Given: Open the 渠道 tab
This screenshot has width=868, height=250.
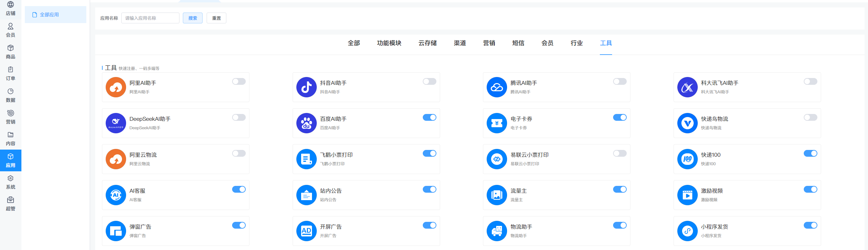Looking at the screenshot, I should pos(460,43).
